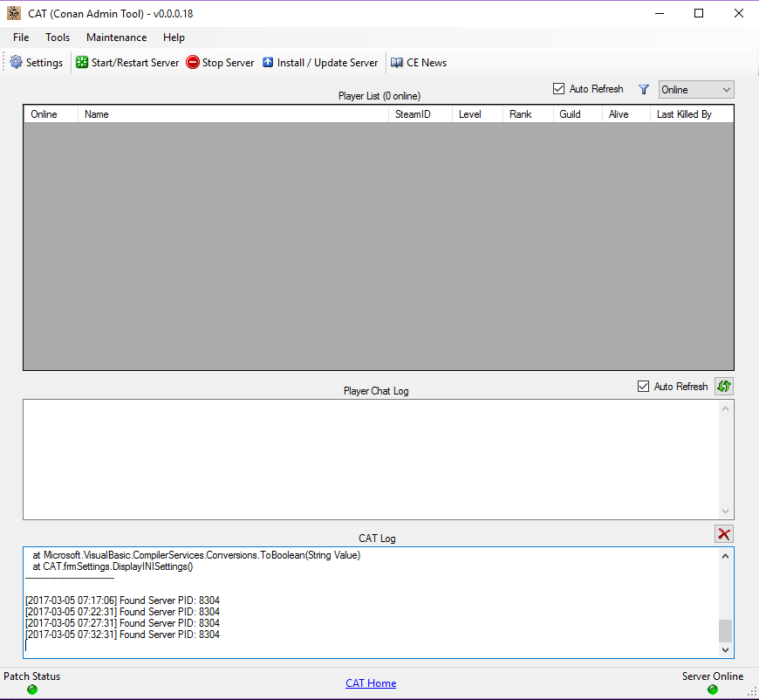Open Settings from the toolbar

point(37,63)
